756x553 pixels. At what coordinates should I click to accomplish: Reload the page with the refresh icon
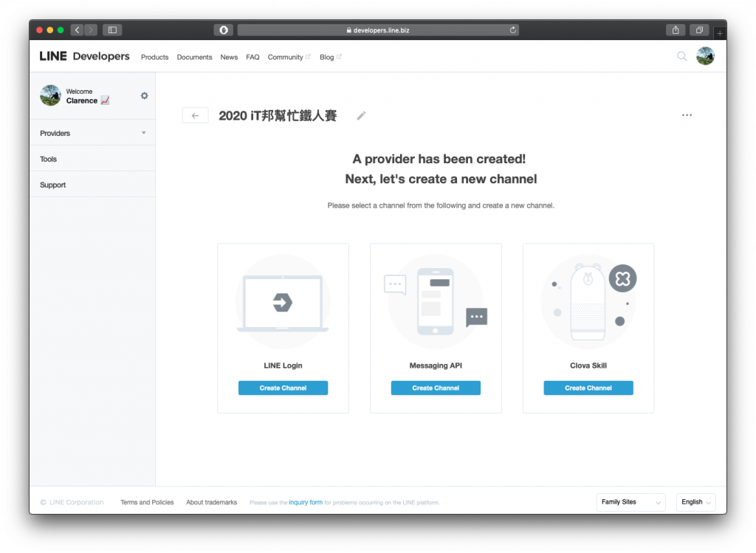pyautogui.click(x=513, y=30)
